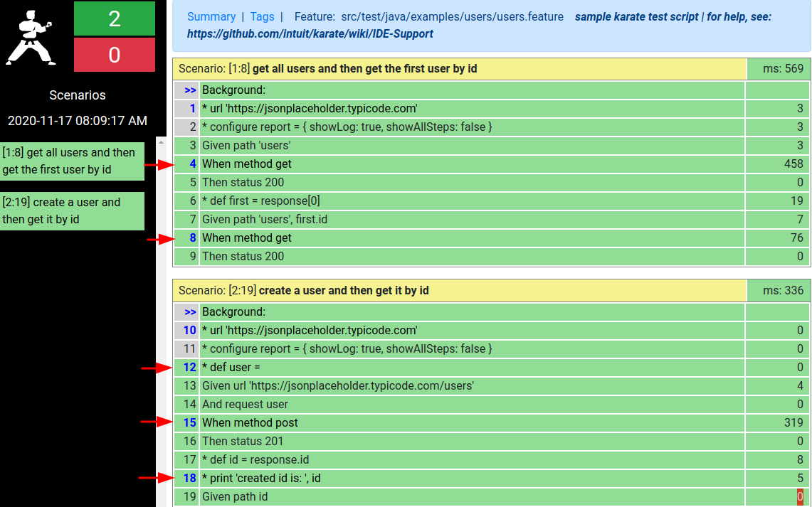
Task: Expand first scenario's Background >> marker
Action: (x=190, y=90)
